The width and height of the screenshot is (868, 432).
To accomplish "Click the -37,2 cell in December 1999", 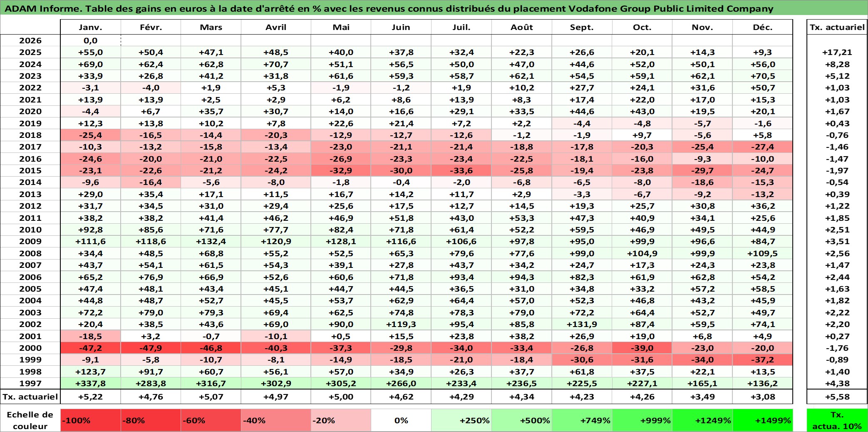I will pos(763,360).
